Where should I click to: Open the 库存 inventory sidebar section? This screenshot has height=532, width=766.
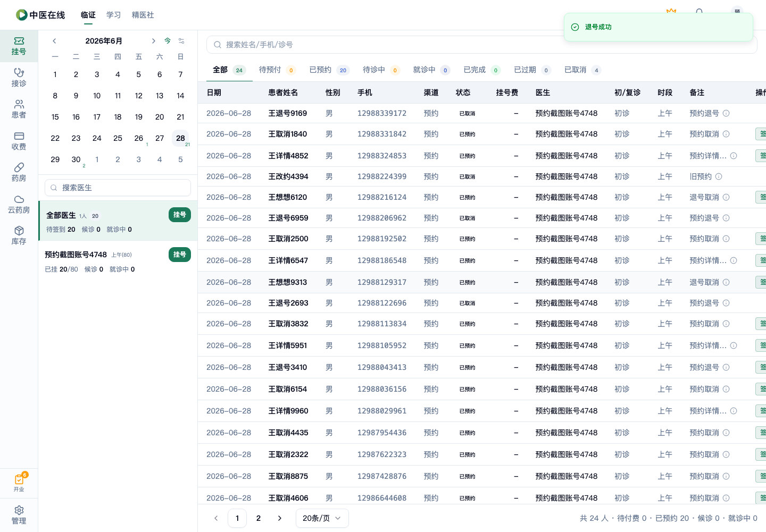tap(19, 235)
